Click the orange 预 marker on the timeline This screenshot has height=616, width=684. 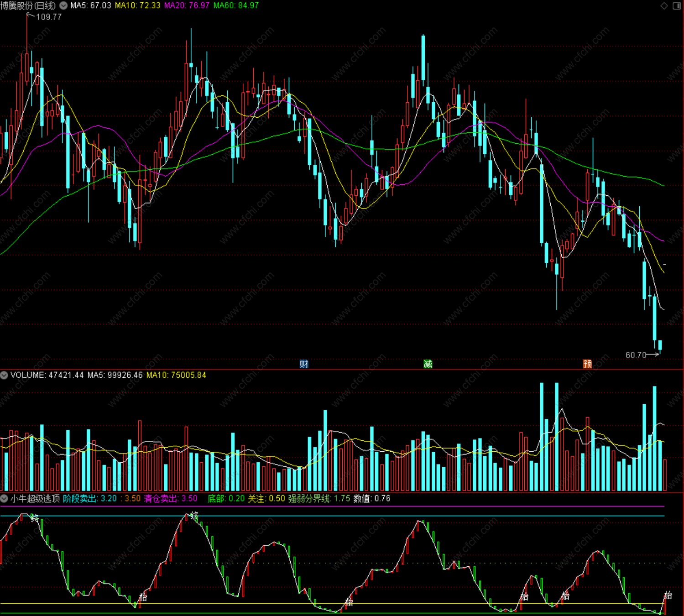click(587, 364)
